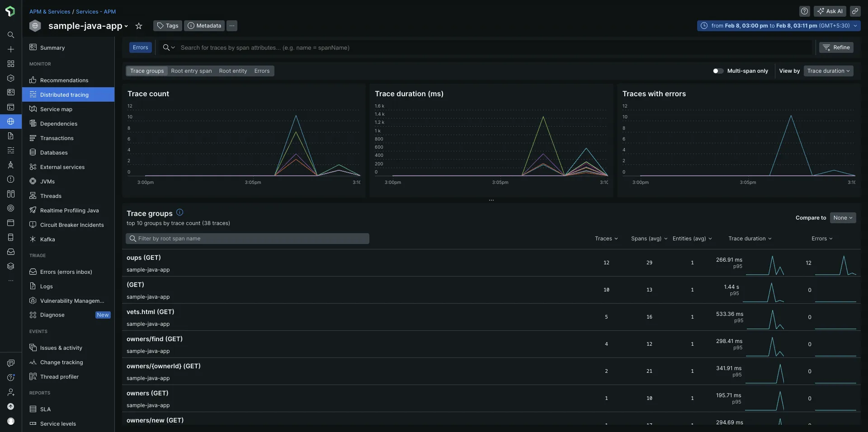
Task: Click the browser window icon in rail
Action: (11, 223)
